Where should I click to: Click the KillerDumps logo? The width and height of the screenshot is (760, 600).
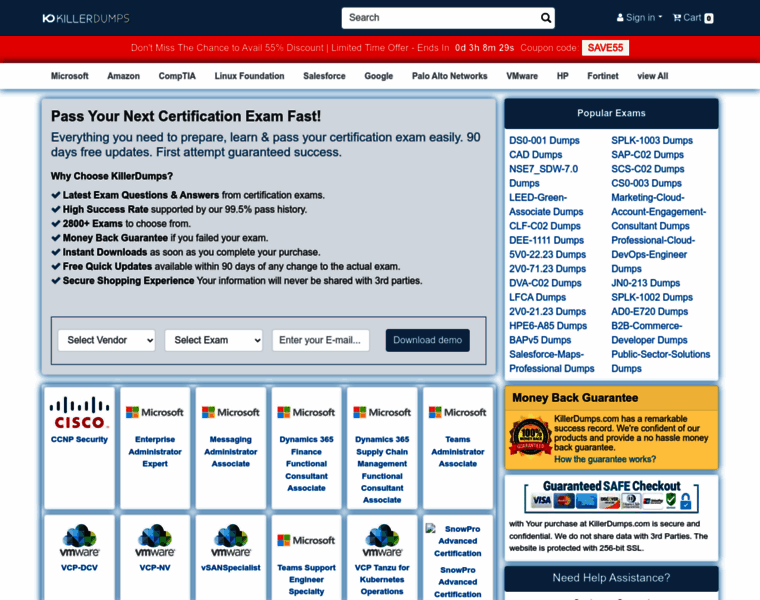tap(86, 18)
